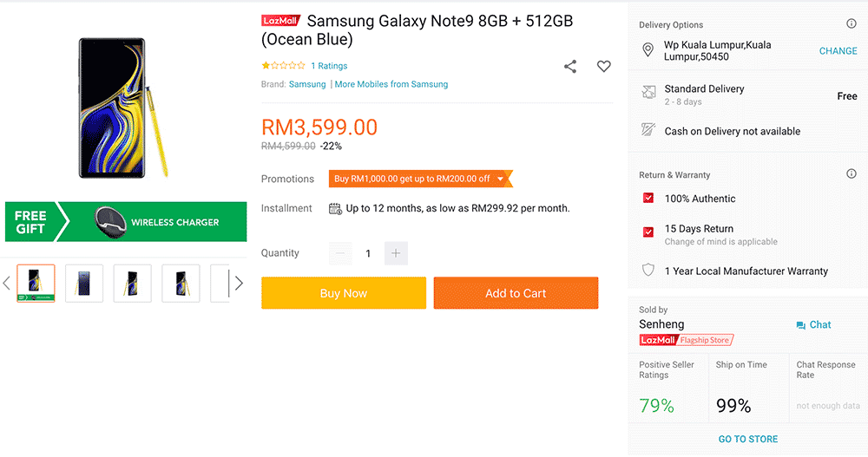Click the warranty shield icon
Image resolution: width=868 pixels, height=457 pixels.
tap(648, 271)
